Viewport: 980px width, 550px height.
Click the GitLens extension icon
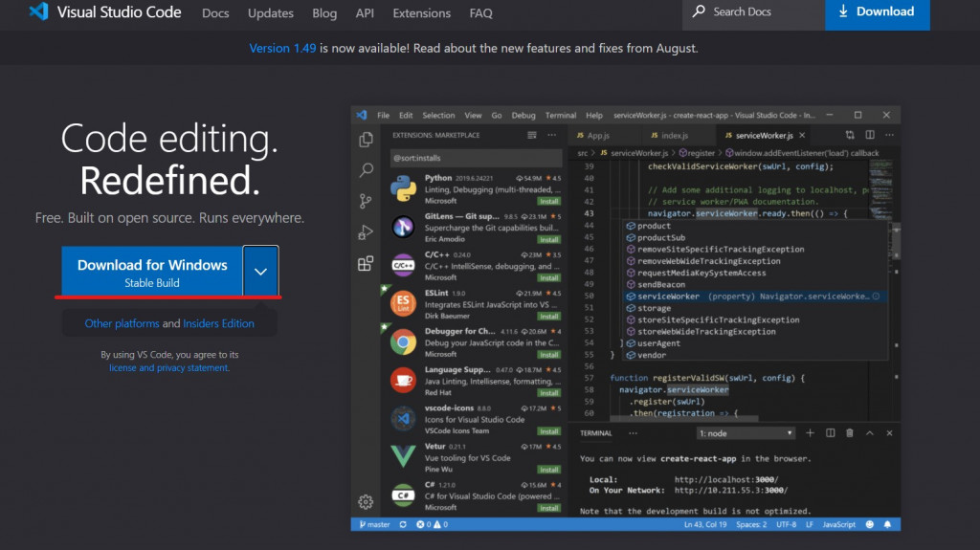[x=403, y=227]
